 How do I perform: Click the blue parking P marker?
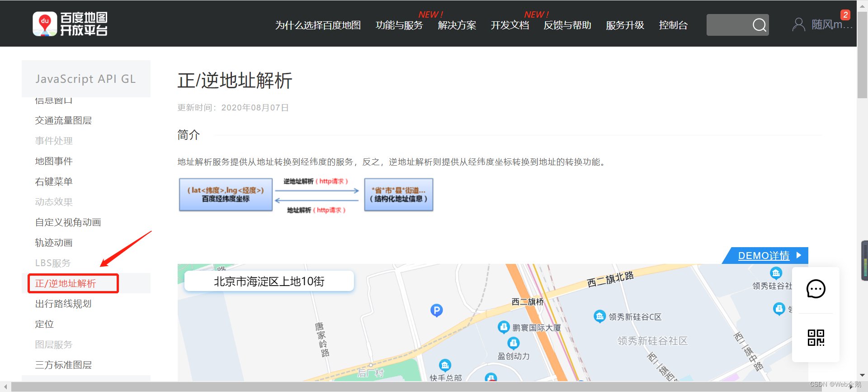click(436, 311)
